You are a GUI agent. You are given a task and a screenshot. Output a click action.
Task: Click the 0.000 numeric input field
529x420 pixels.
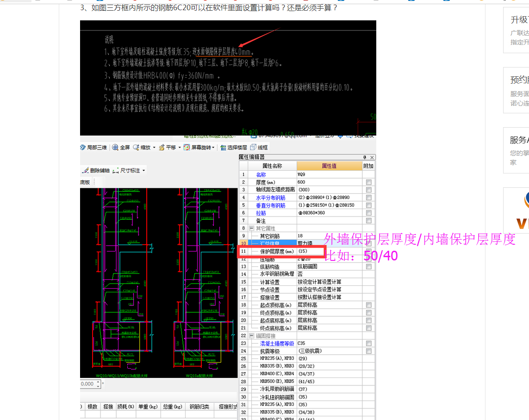[x=88, y=384]
